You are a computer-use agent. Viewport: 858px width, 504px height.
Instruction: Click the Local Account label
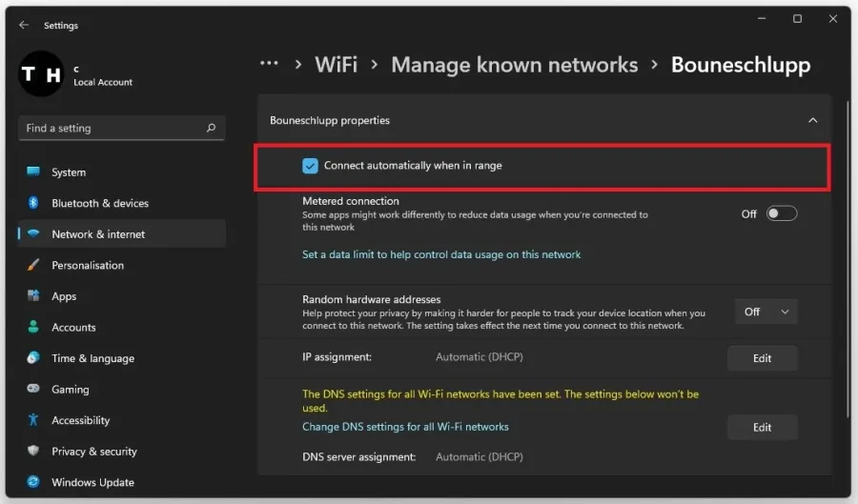point(103,82)
